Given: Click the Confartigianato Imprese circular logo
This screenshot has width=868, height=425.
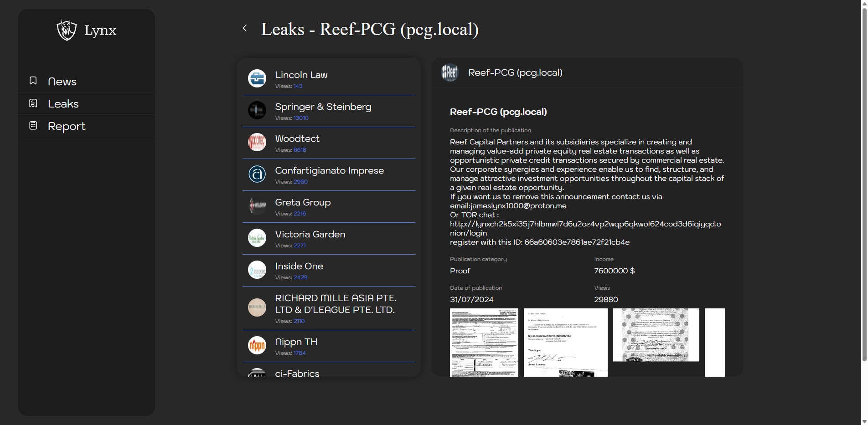Looking at the screenshot, I should 257,174.
